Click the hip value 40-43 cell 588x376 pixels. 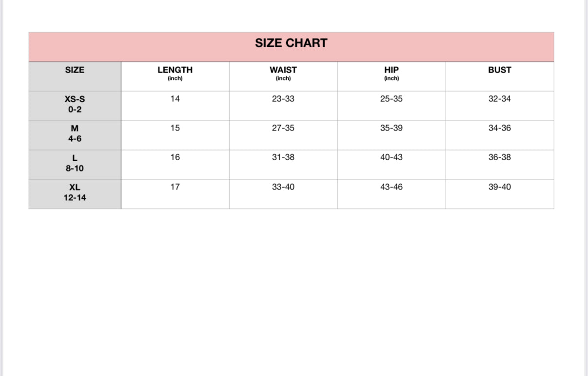click(392, 158)
